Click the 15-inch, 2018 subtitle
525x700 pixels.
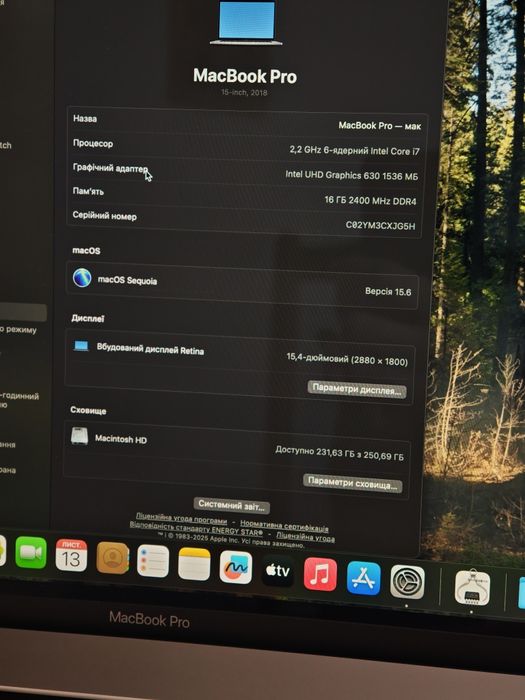[244, 92]
